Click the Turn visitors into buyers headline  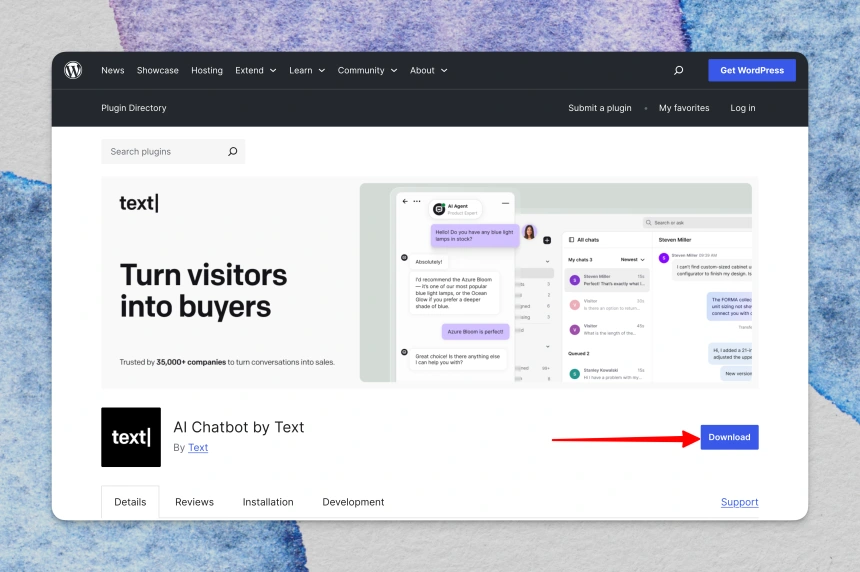tap(203, 291)
